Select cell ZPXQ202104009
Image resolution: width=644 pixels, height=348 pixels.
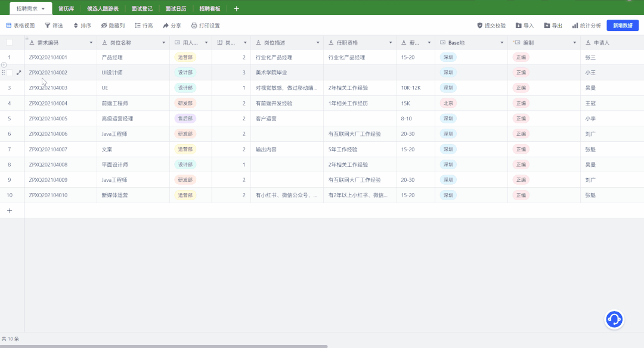point(60,180)
